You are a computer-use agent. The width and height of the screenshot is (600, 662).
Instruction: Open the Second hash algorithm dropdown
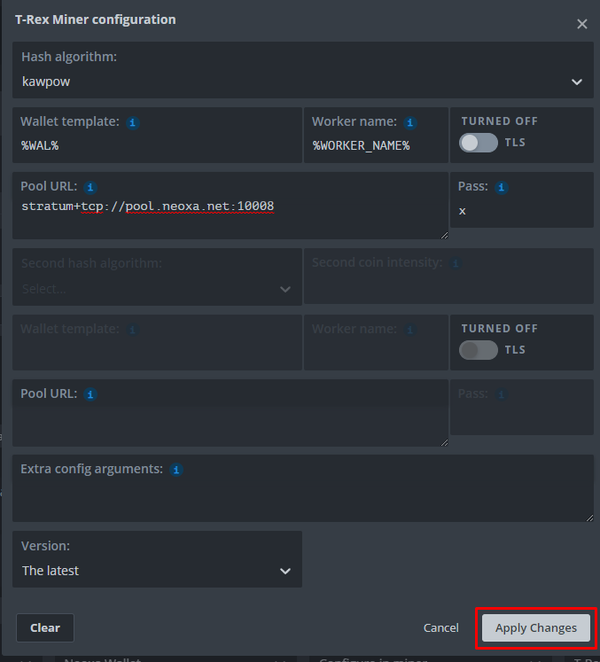[x=157, y=277]
